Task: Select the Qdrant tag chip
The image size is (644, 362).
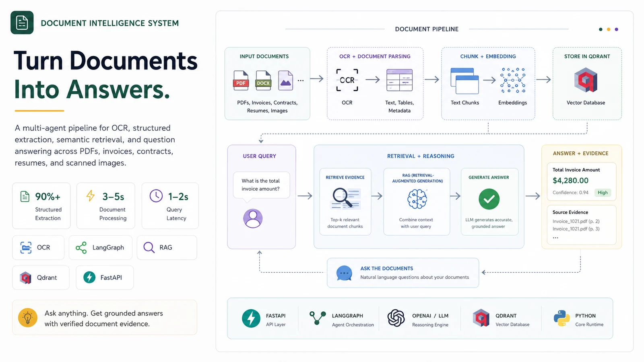Action: 41,278
